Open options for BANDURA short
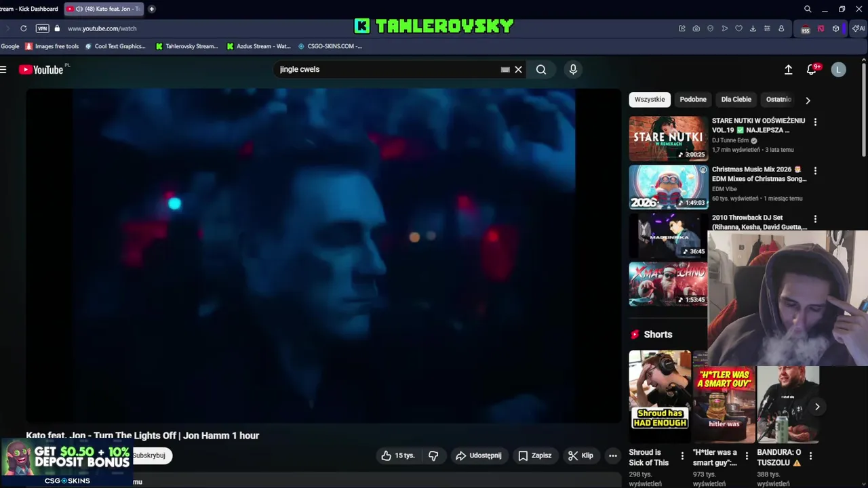 pyautogui.click(x=810, y=456)
